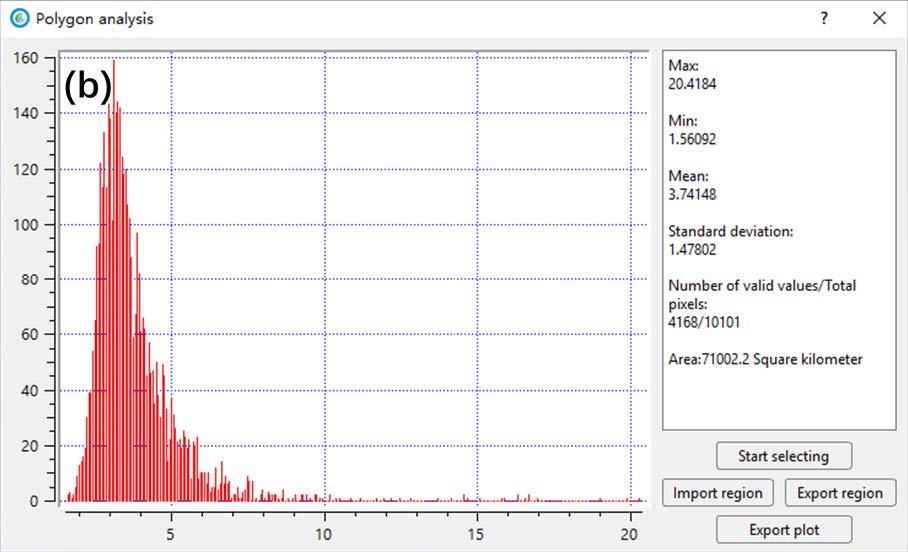Click the Polygon analysis app icon

click(x=20, y=19)
